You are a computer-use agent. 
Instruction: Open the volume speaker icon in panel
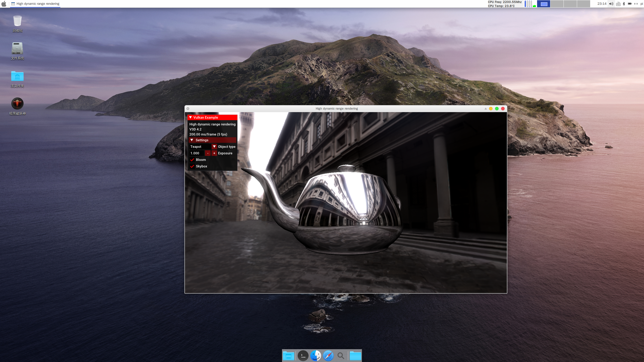tap(611, 4)
